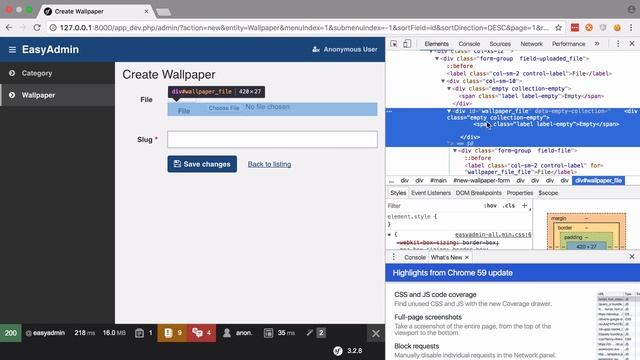640x360 pixels.
Task: Activate the DevTools inspect element picker
Action: 393,44
